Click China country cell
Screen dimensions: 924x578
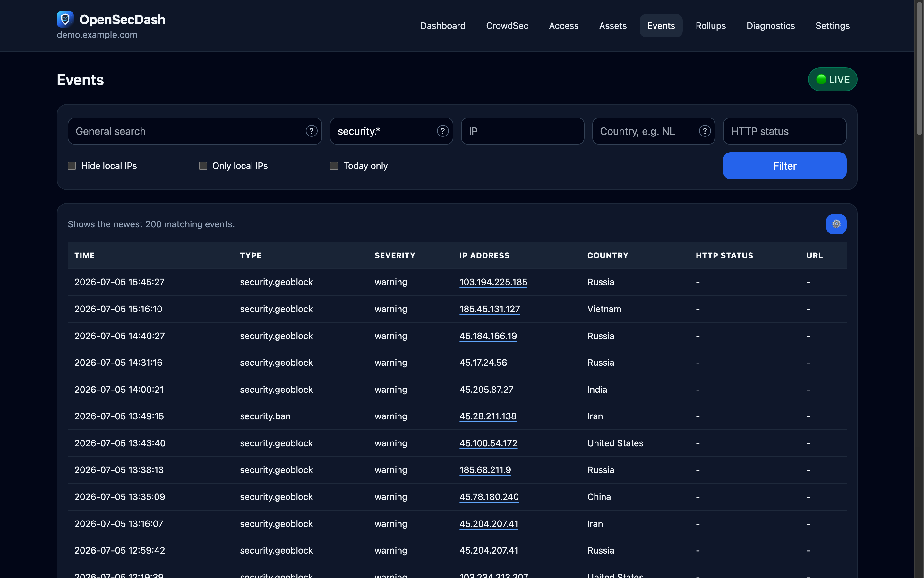(x=599, y=497)
